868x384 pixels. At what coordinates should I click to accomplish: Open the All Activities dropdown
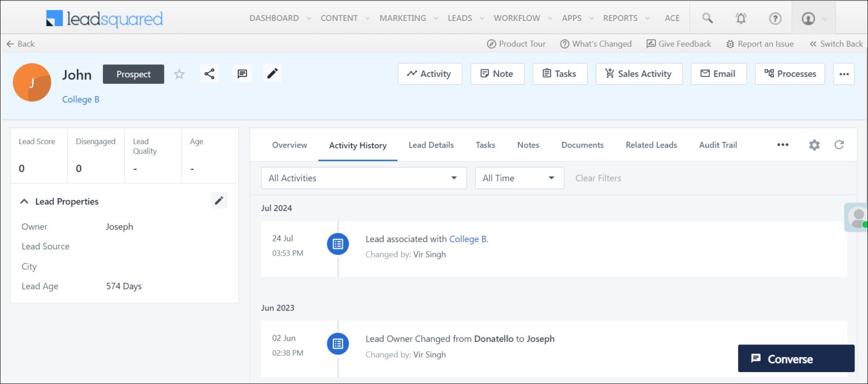click(x=363, y=178)
